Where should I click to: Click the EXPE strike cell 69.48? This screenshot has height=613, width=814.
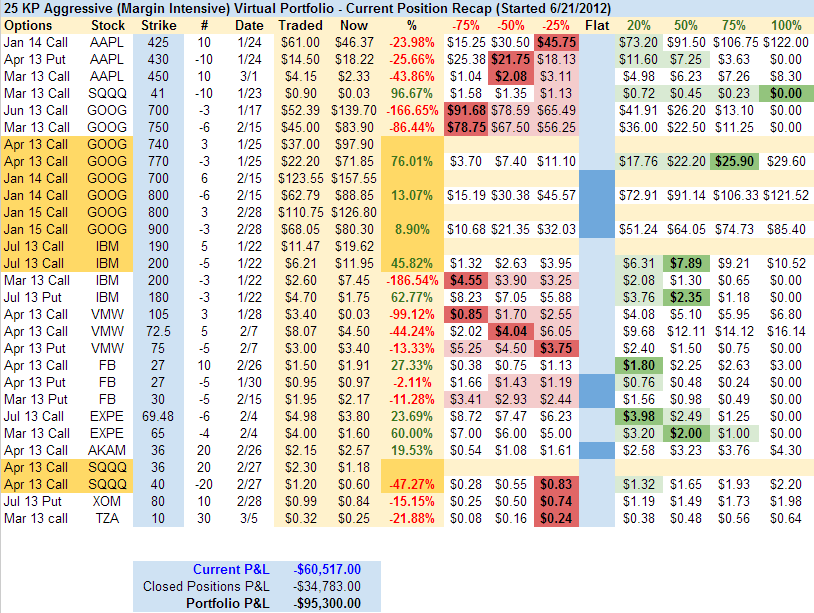[x=160, y=416]
